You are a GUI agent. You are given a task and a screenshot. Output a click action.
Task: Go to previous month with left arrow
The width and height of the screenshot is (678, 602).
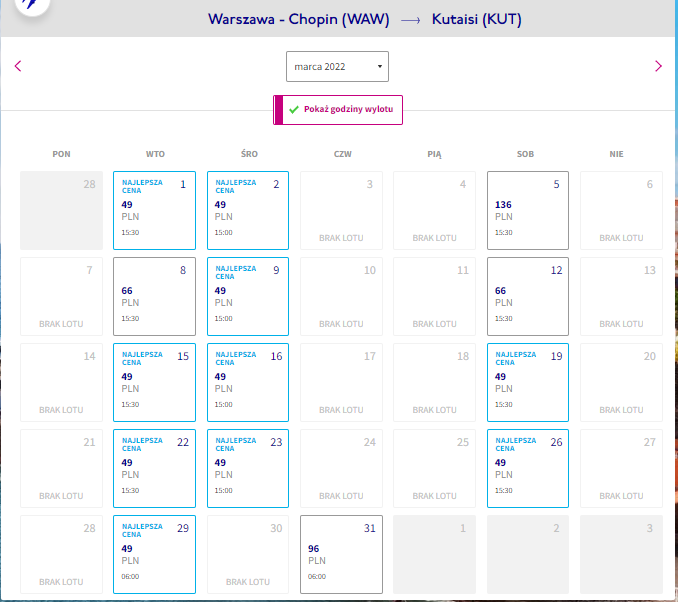[x=18, y=66]
